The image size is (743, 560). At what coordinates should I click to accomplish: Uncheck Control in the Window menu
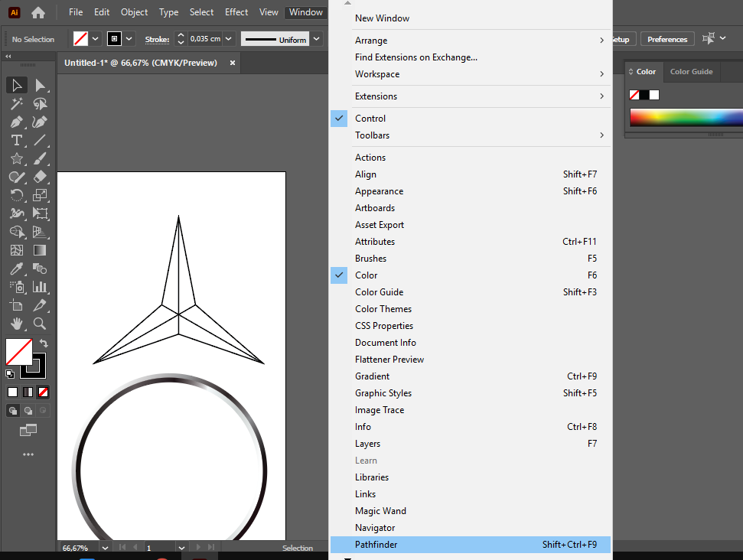click(x=370, y=119)
